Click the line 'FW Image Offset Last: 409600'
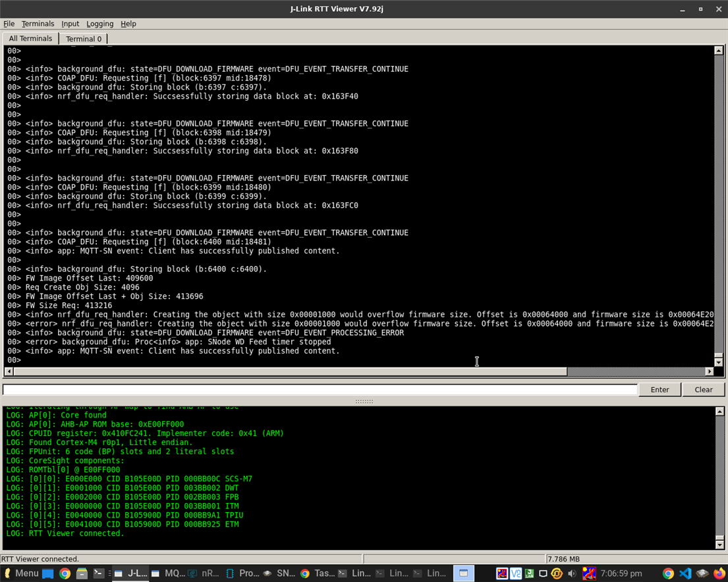The height and width of the screenshot is (582, 728). click(x=89, y=278)
